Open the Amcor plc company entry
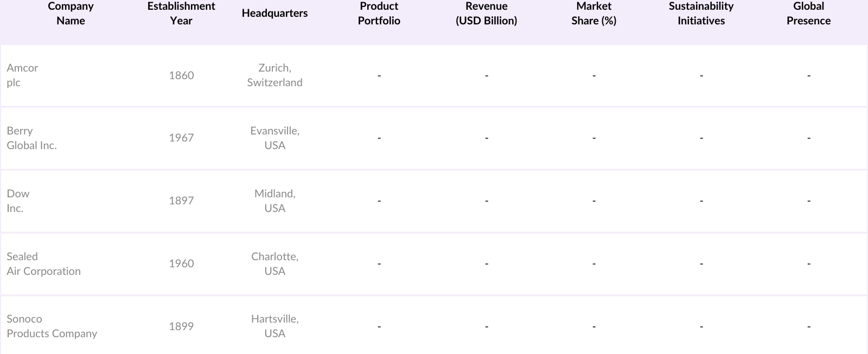The image size is (868, 354). (x=22, y=75)
